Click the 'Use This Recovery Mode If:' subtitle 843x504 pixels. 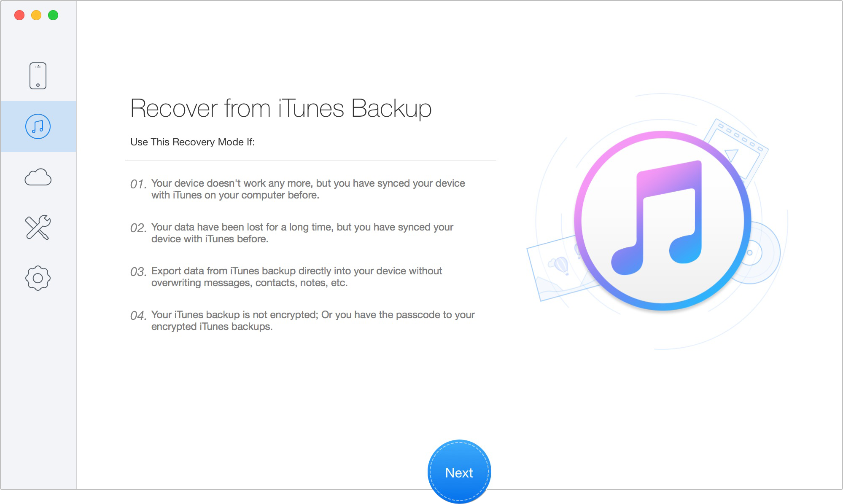pyautogui.click(x=192, y=142)
